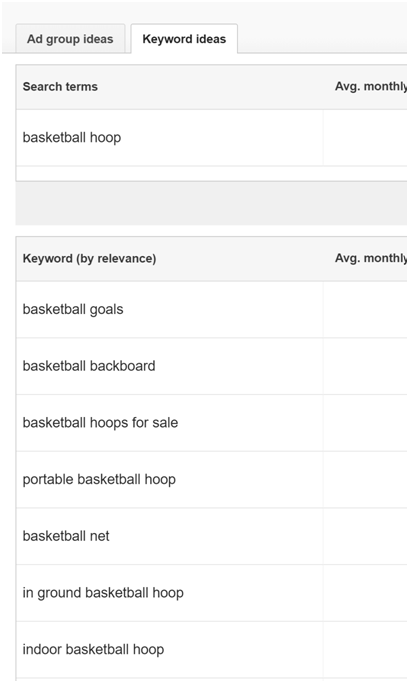This screenshot has width=409, height=683.
Task: Click Avg. monthly header in Search terms table
Action: click(371, 86)
